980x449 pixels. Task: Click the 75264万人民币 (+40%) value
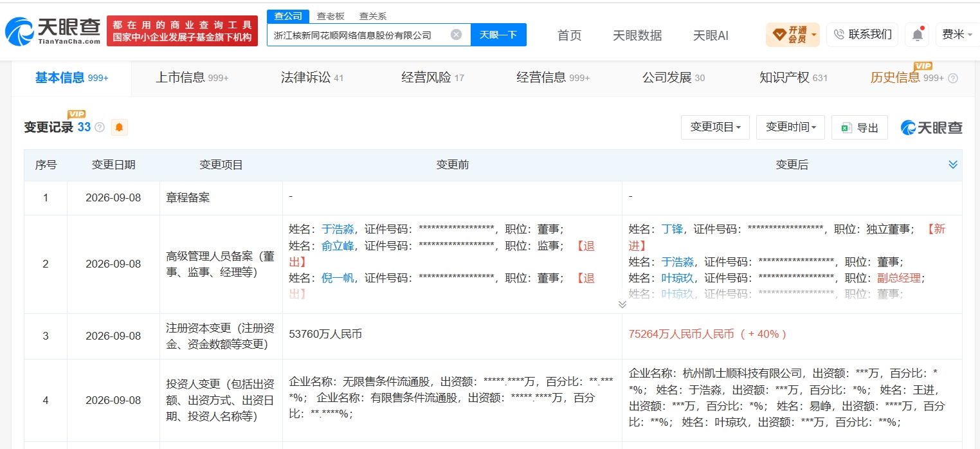707,334
